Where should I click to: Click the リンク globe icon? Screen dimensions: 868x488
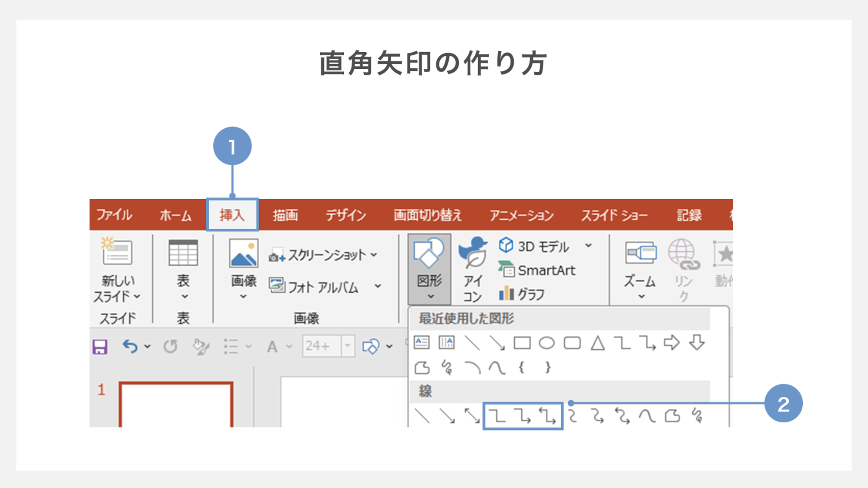click(684, 254)
